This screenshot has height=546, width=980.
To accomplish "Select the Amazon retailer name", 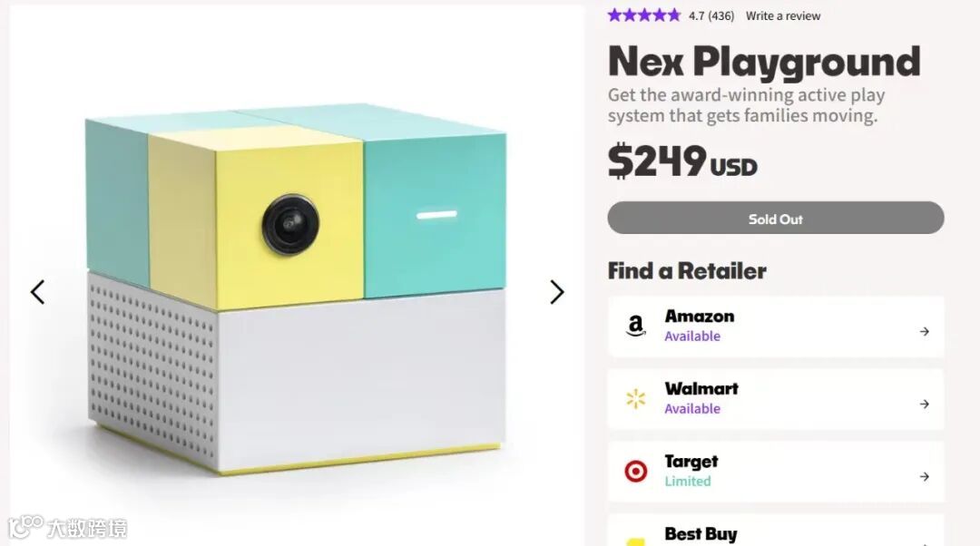I will point(699,317).
